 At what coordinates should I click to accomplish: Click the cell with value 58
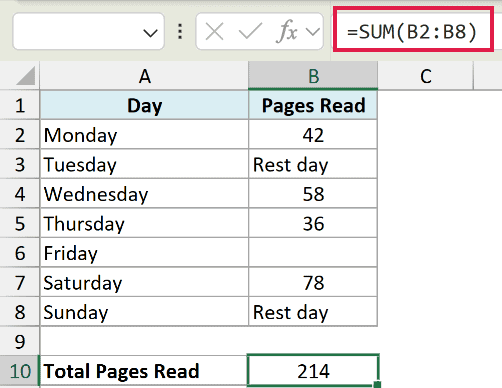point(313,194)
